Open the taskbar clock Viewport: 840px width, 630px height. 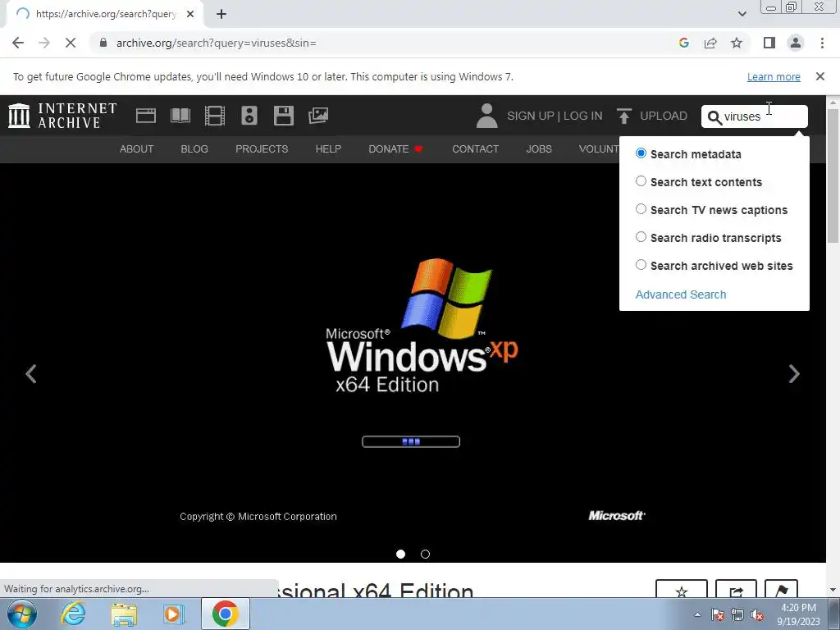pyautogui.click(x=798, y=614)
